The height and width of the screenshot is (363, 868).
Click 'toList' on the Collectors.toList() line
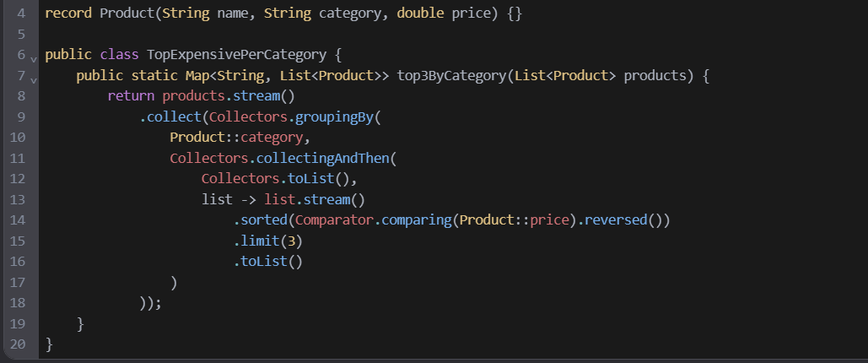[x=310, y=178]
